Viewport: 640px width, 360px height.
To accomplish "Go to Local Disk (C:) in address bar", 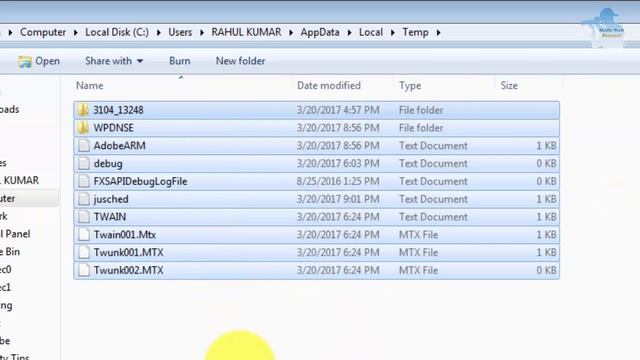I will 117,32.
